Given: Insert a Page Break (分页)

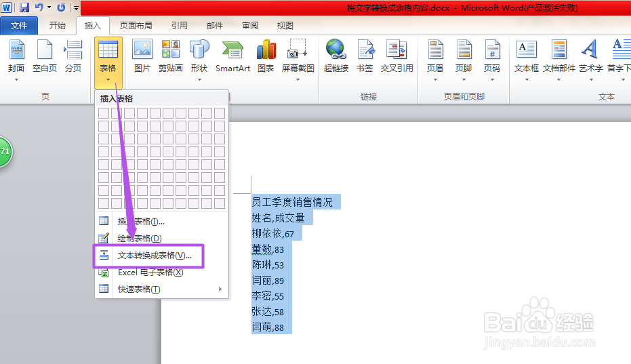Looking at the screenshot, I should tap(73, 56).
